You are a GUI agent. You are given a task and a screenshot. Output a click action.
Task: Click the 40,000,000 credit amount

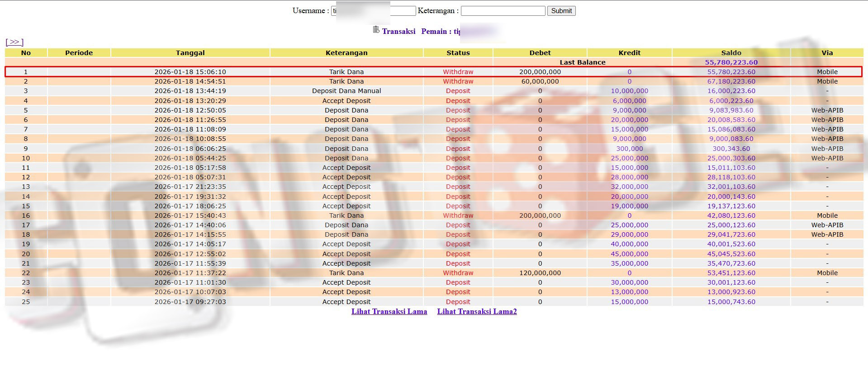[630, 244]
